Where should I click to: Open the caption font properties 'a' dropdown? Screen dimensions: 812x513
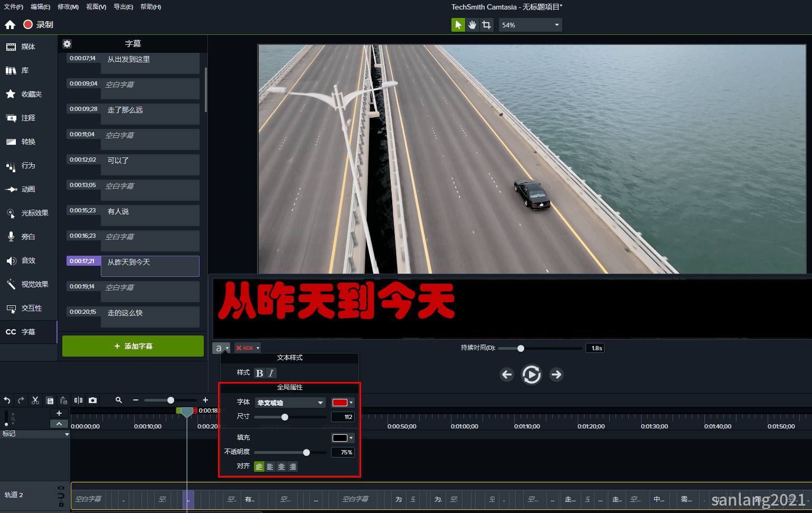coord(221,348)
